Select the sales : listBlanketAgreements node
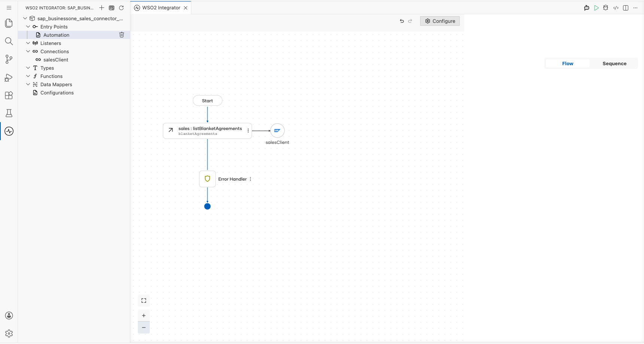Viewport: 644px width, 344px height. click(207, 131)
